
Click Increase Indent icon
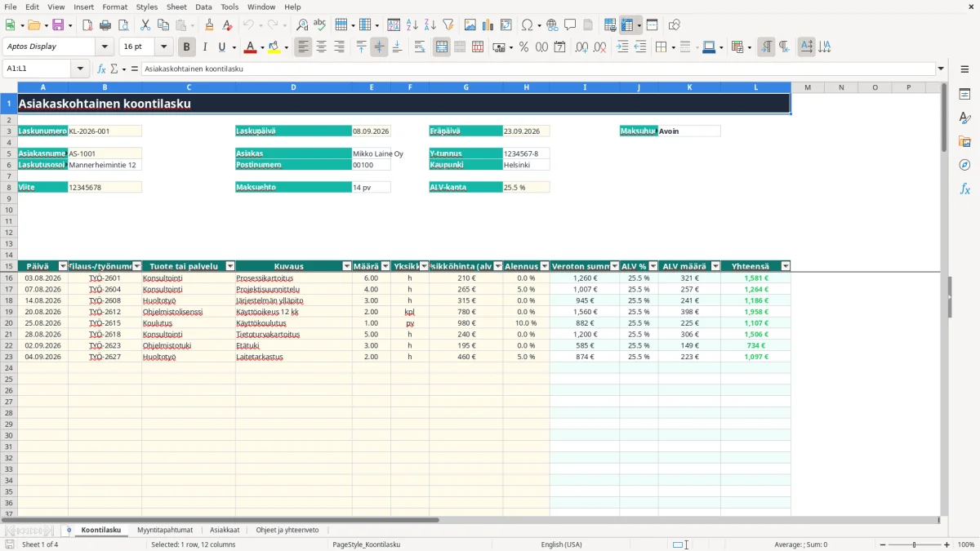622,47
